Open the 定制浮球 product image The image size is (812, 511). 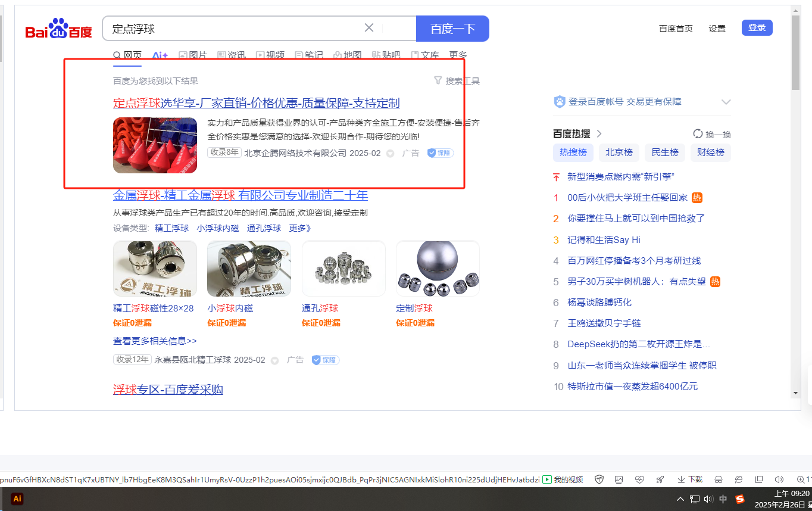[x=438, y=269]
